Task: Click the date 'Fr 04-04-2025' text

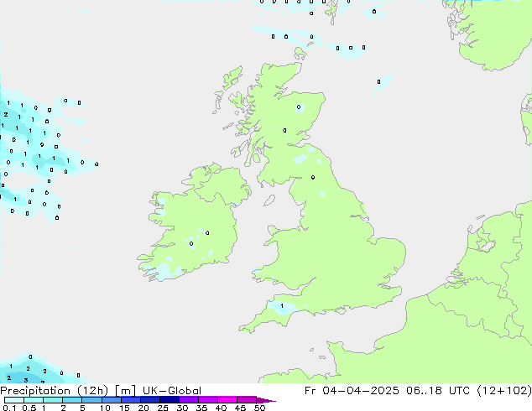Action: [x=352, y=391]
